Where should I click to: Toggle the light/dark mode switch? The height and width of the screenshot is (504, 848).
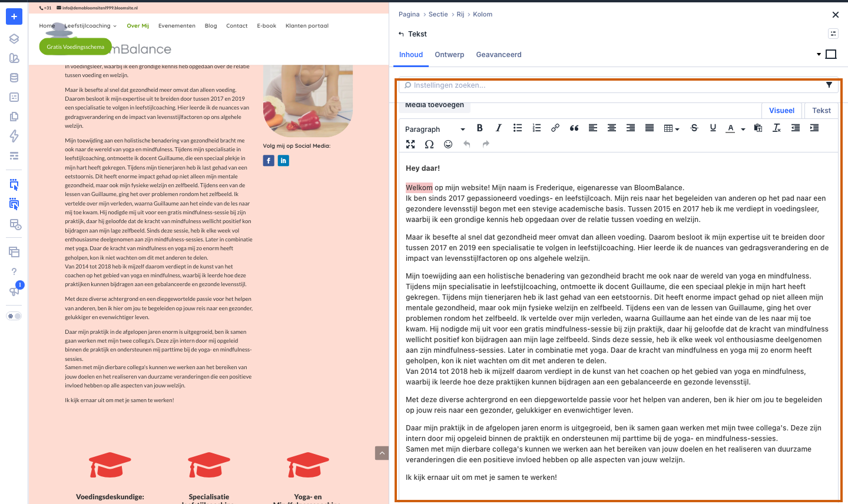point(14,316)
